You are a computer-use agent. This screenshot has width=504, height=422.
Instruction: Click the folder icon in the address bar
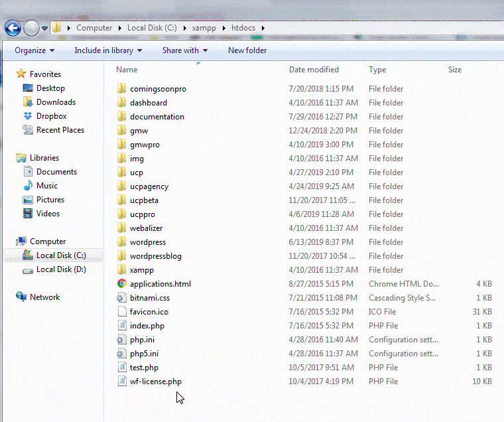click(57, 28)
